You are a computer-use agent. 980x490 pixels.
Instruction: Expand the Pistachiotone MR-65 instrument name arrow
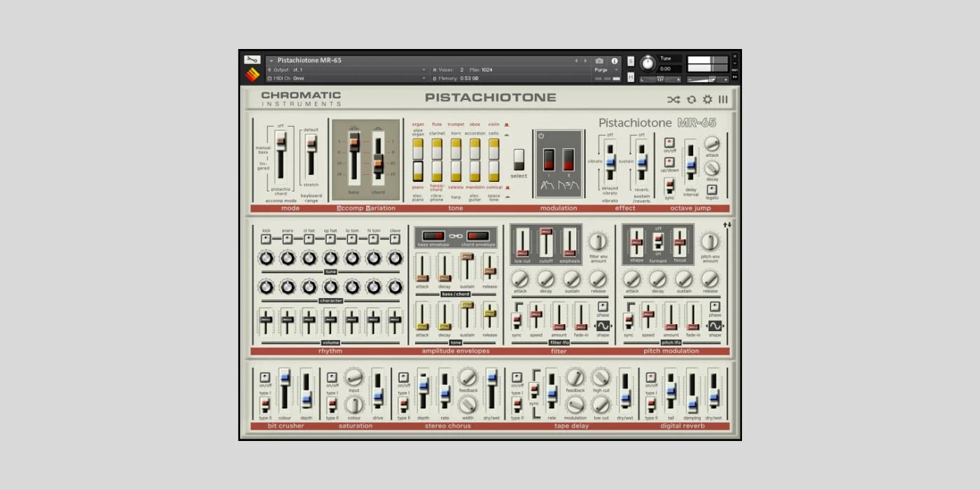271,61
